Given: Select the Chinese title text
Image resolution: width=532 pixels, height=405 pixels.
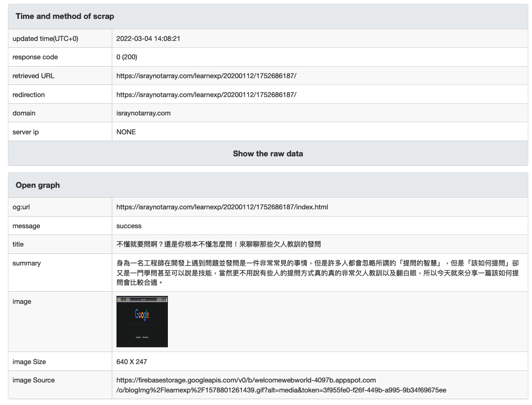Looking at the screenshot, I should pos(218,244).
